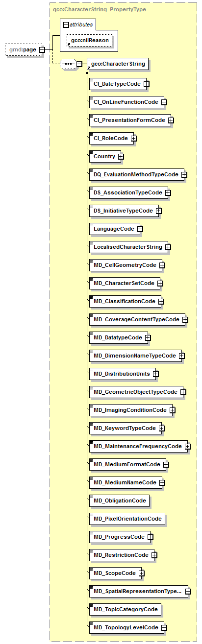The image size is (202, 644).
Task: Open the MD_TopicCategoryCode element
Action: (125, 609)
